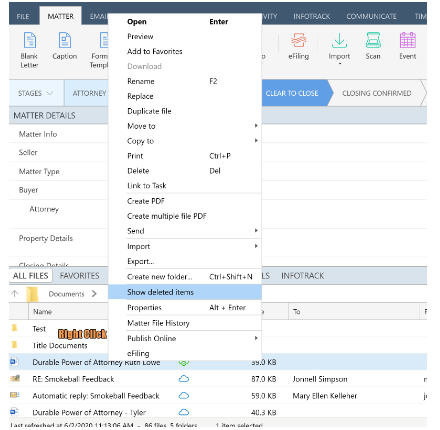The height and width of the screenshot is (430, 440).
Task: Expand the Publish Online submenu
Action: [256, 338]
